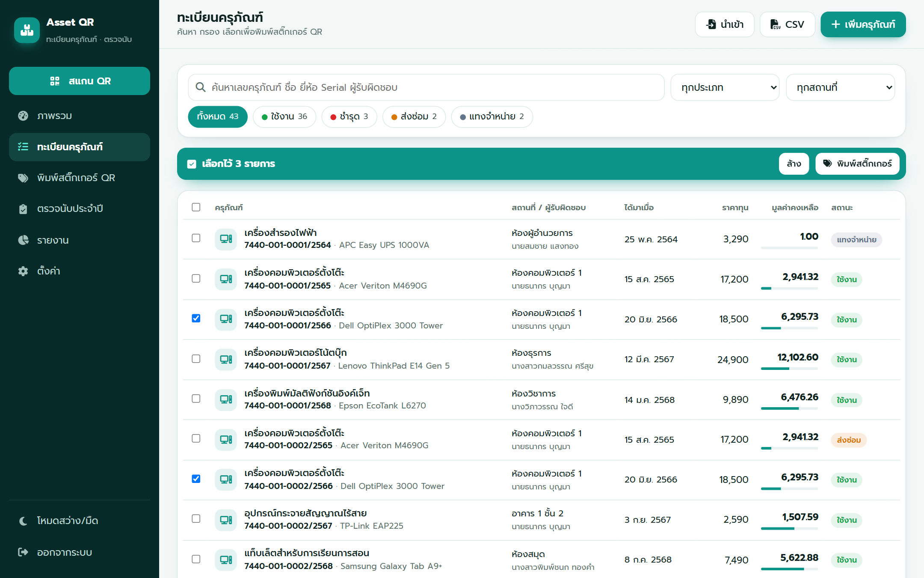Click พิมพ์สติ๊กเกอร์ button in selection bar
Image resolution: width=924 pixels, height=578 pixels.
(858, 164)
